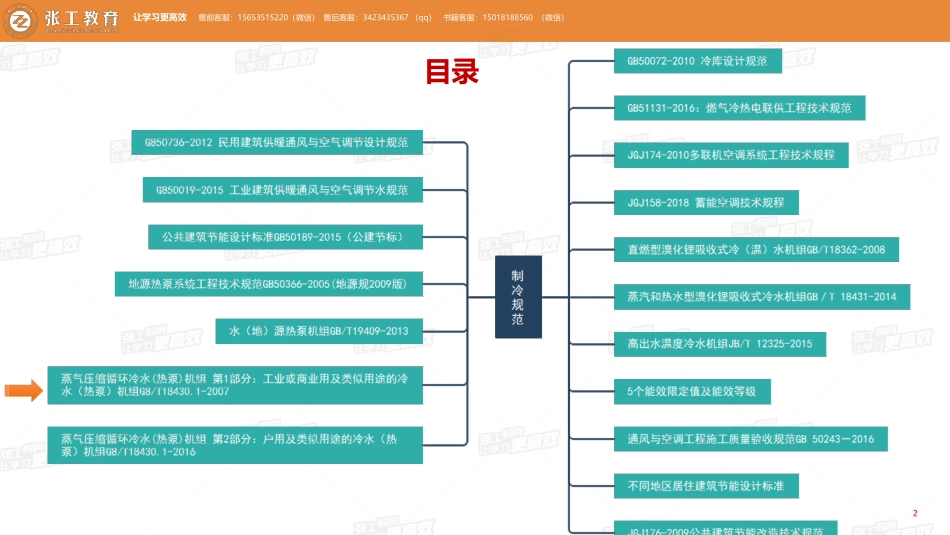The image size is (950, 535).
Task: Select 高出水温度冷水机组 JB/T 12325-2015 node
Action: tap(720, 344)
